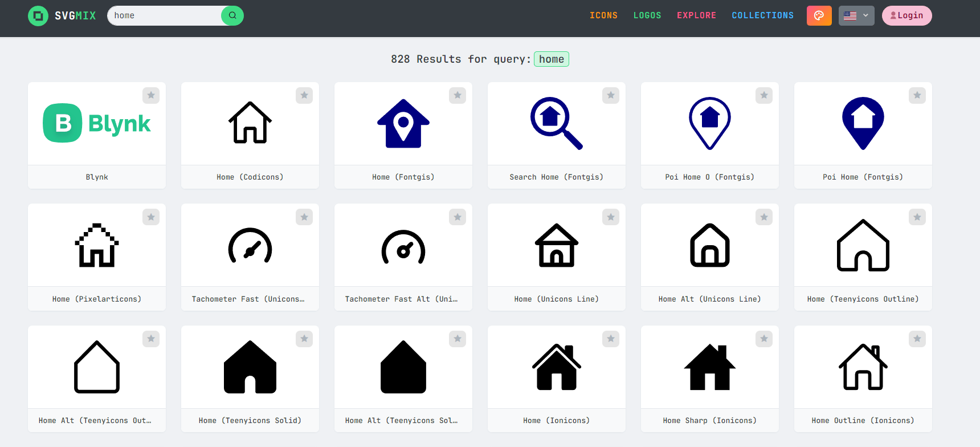Toggle the star on Home (Fontgis) card
This screenshot has height=447, width=980.
point(458,95)
